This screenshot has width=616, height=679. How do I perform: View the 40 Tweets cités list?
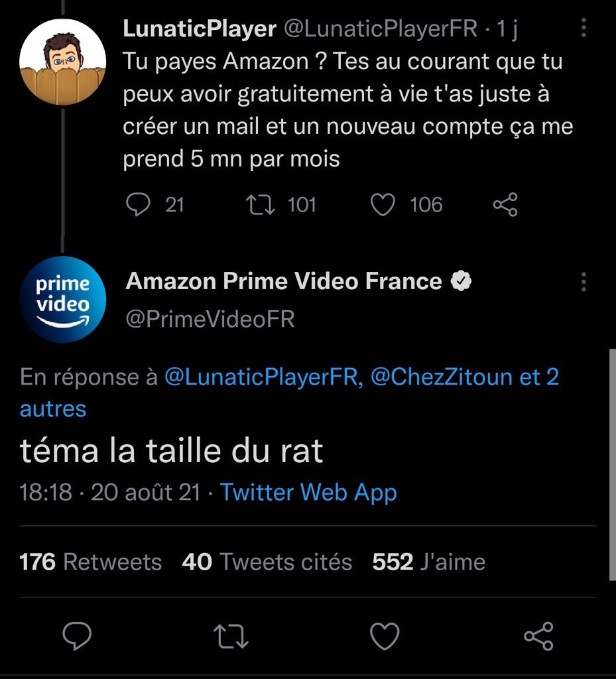tap(267, 562)
